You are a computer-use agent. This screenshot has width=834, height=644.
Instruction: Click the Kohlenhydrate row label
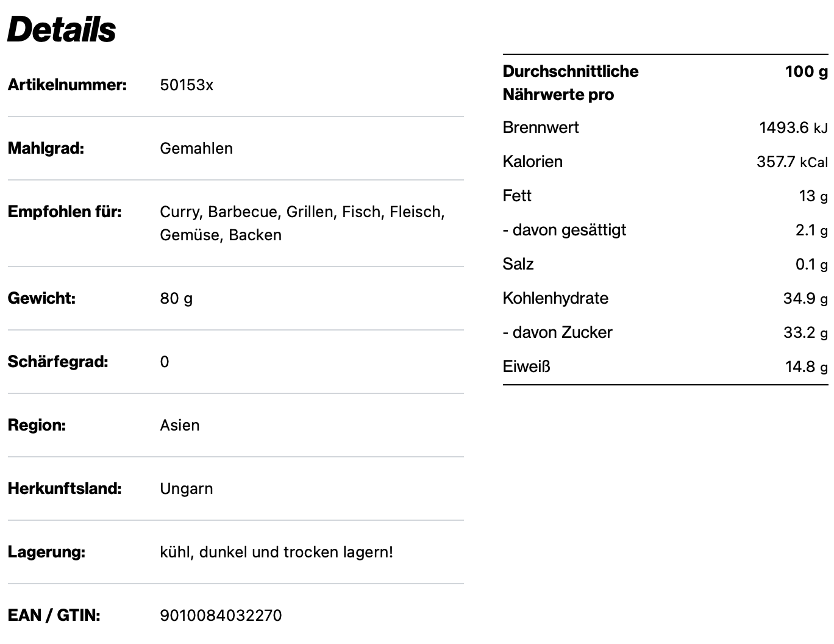point(555,298)
